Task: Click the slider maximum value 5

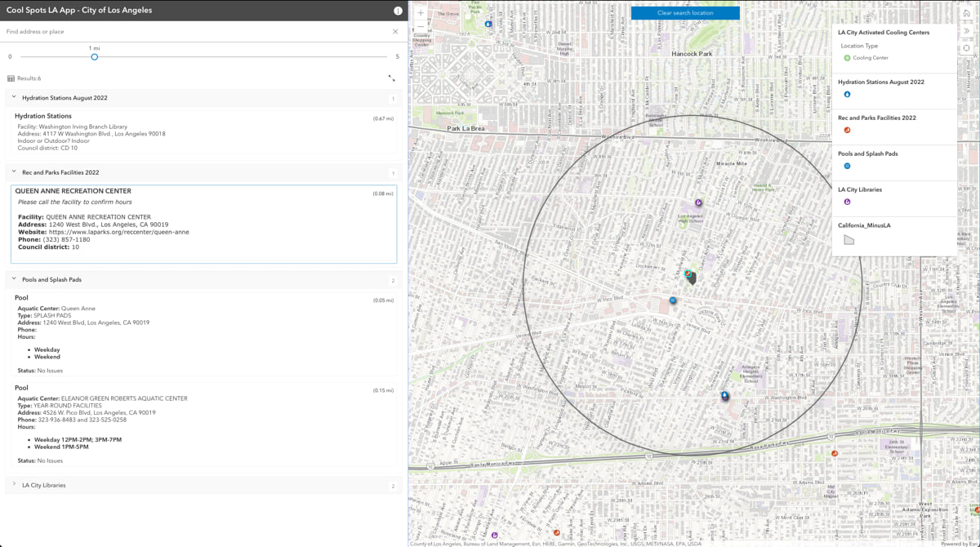Action: click(398, 57)
